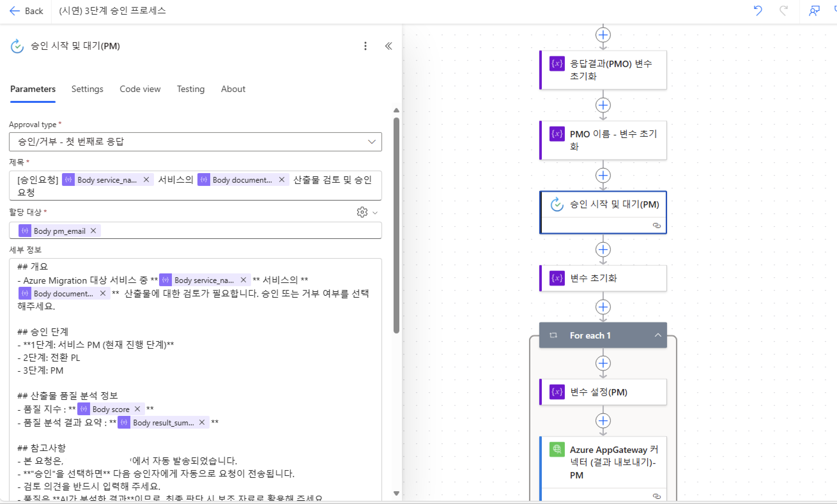Add a step above For each 1

click(x=603, y=307)
